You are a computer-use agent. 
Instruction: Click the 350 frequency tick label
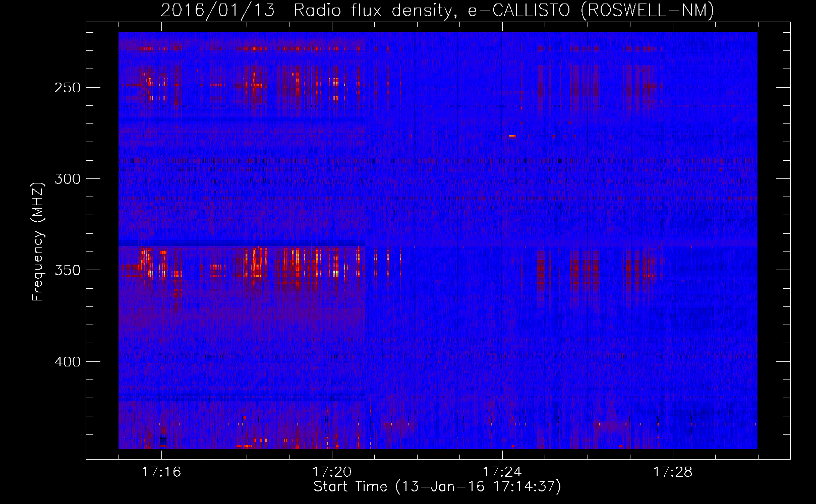coord(68,270)
